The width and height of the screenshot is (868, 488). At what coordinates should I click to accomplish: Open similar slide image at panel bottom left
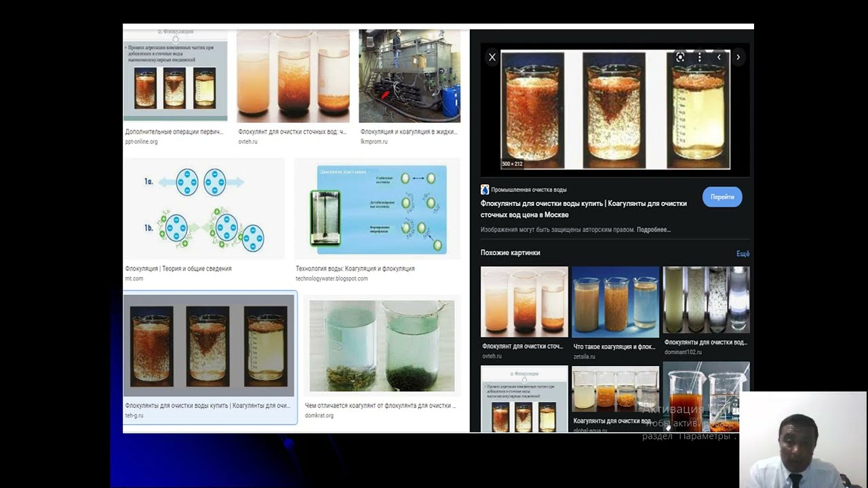click(524, 399)
